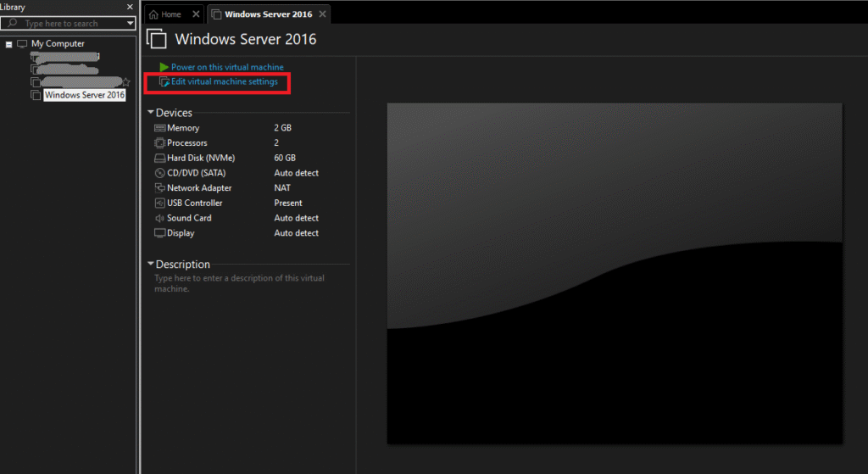
Task: Focus the Library search field
Action: click(68, 23)
